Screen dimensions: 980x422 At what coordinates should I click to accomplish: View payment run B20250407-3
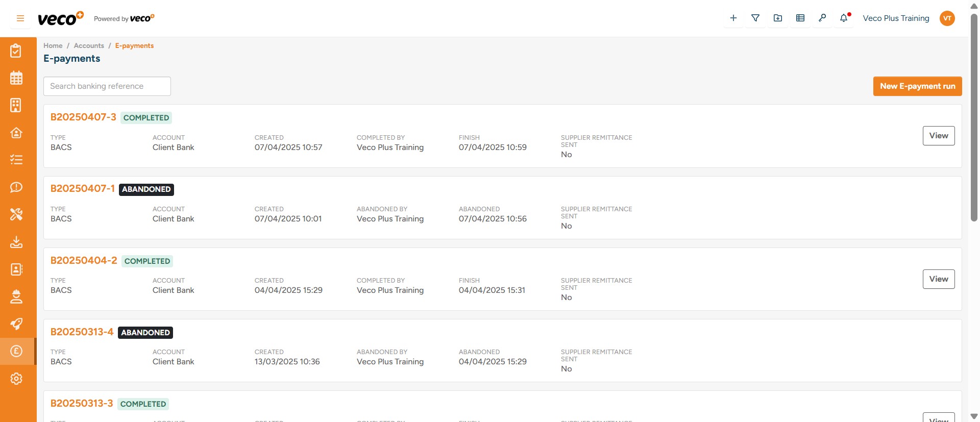click(938, 136)
